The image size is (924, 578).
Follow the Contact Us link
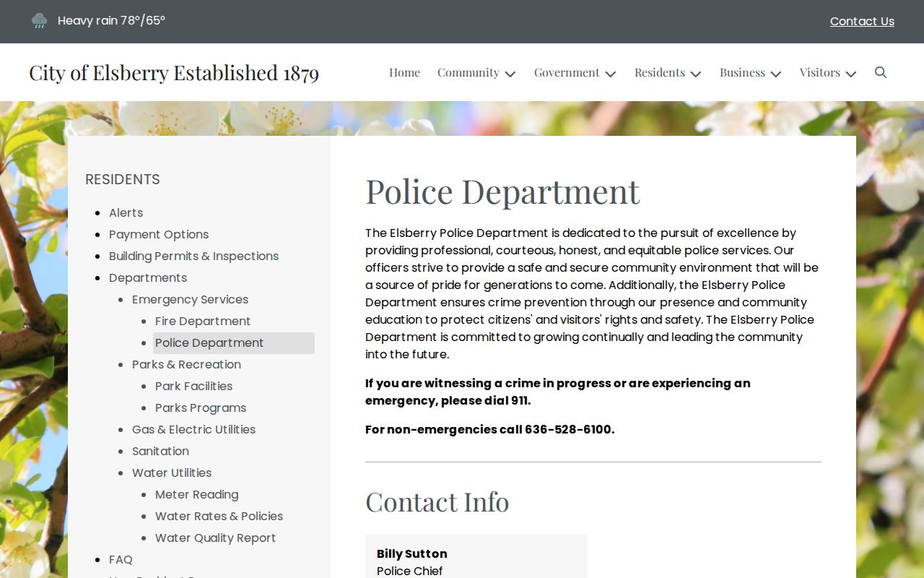(862, 21)
